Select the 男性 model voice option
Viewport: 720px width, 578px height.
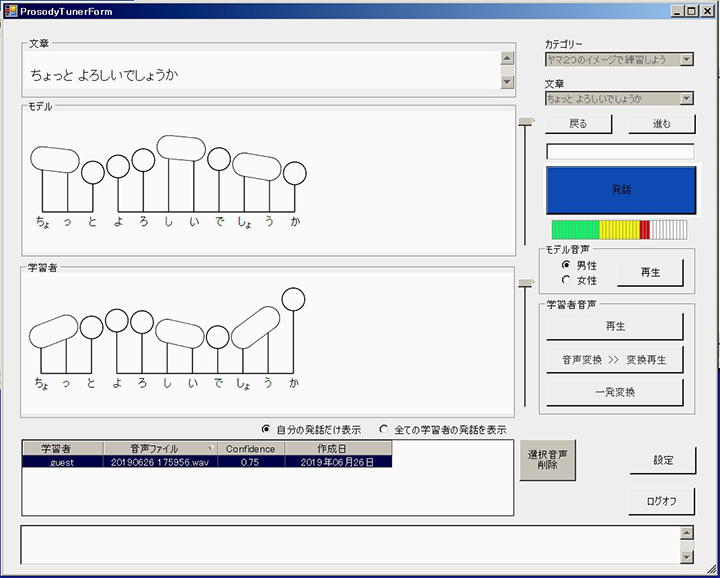pos(567,265)
